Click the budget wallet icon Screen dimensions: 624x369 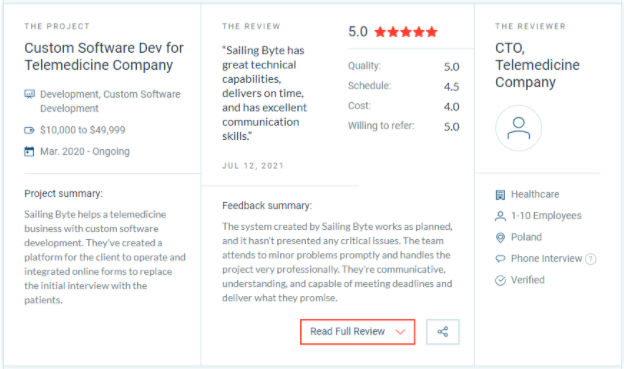[x=29, y=130]
